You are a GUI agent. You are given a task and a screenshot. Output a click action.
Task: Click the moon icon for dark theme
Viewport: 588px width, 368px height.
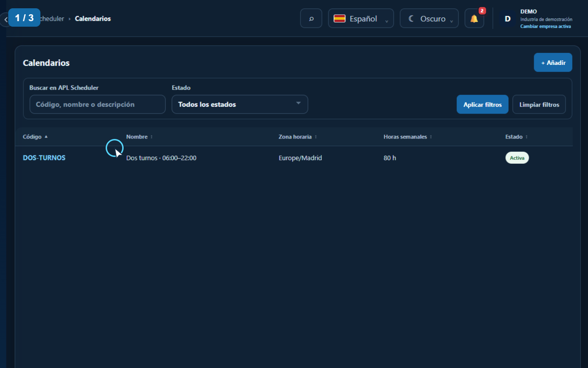coord(412,19)
